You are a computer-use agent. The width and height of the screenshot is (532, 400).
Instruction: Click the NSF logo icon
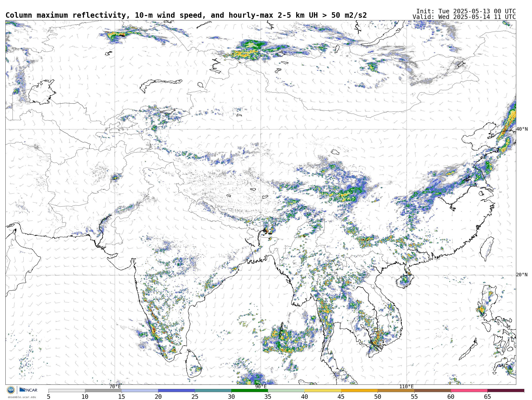11,390
